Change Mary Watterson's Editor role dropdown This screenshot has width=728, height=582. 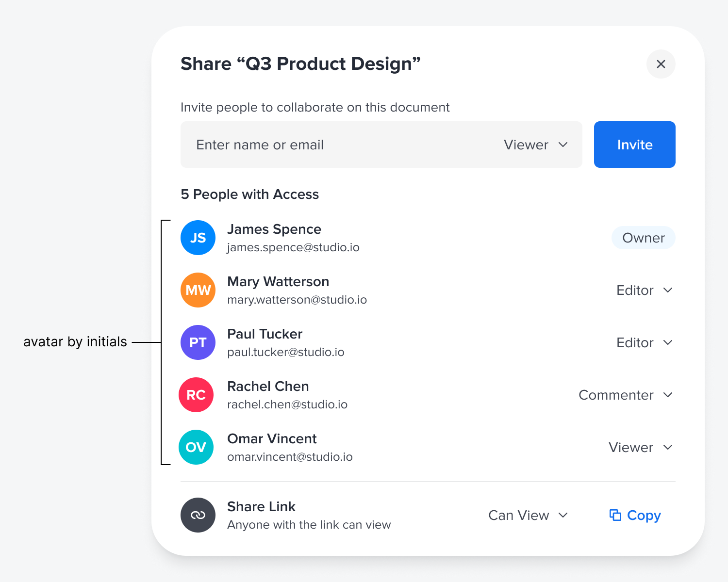pyautogui.click(x=644, y=290)
